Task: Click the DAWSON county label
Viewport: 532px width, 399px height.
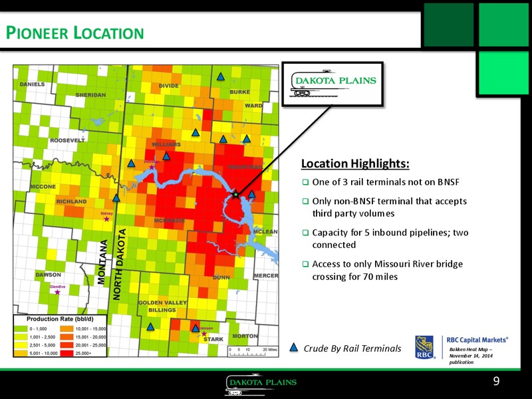Action: click(x=49, y=275)
